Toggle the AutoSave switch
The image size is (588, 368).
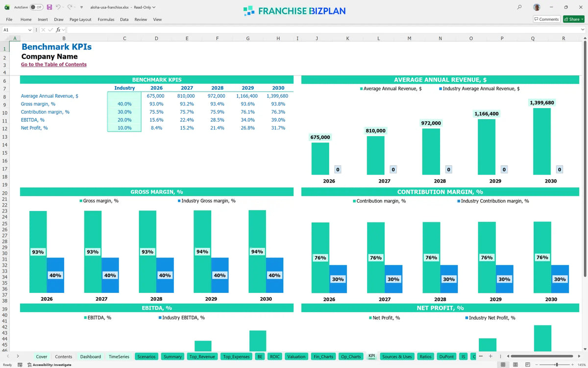tap(36, 7)
